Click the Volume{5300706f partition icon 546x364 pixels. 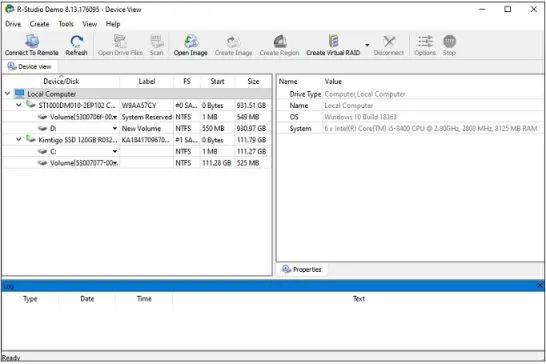point(42,117)
